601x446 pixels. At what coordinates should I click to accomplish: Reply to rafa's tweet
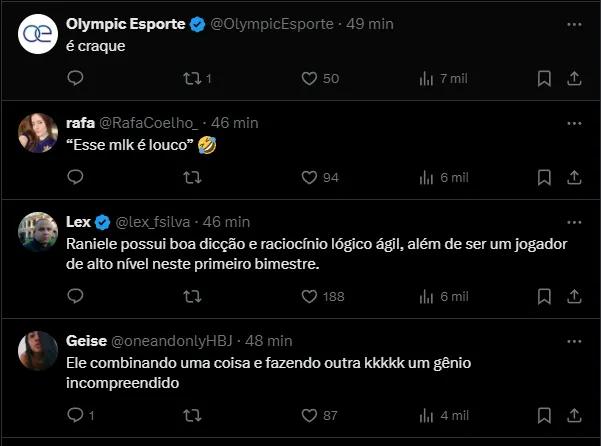[75, 177]
